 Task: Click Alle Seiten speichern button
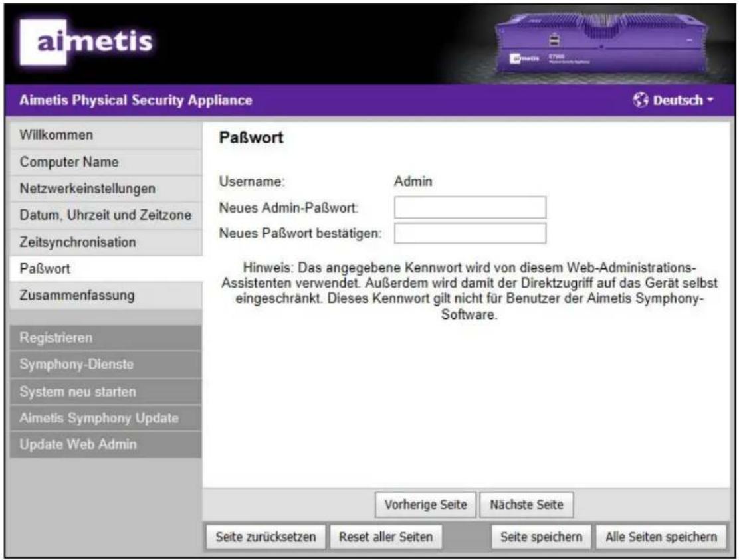pos(661,537)
